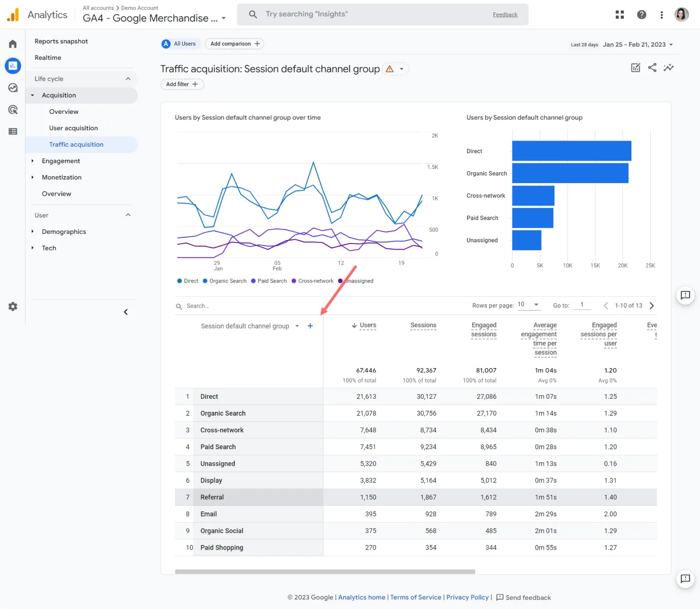700x609 pixels.
Task: Click the Add filter button
Action: 182,85
